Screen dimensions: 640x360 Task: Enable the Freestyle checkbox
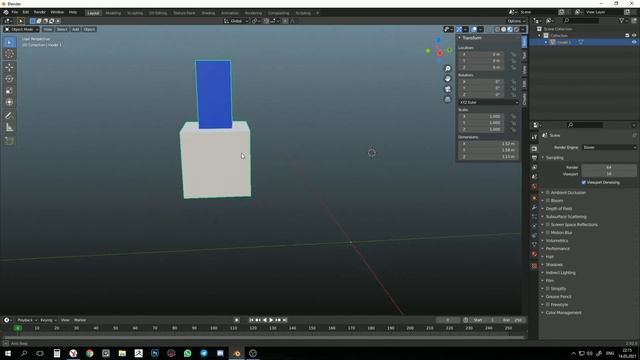tap(548, 304)
